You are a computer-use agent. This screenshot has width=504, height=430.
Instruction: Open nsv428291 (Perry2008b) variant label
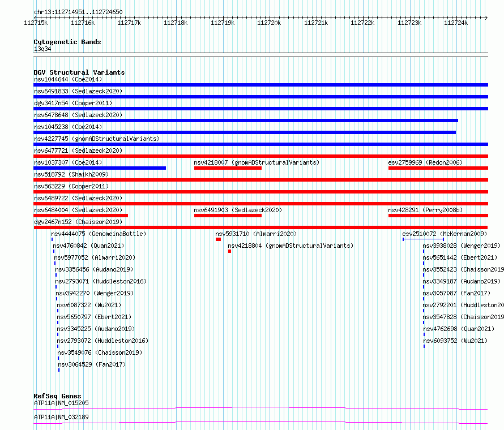click(x=425, y=210)
